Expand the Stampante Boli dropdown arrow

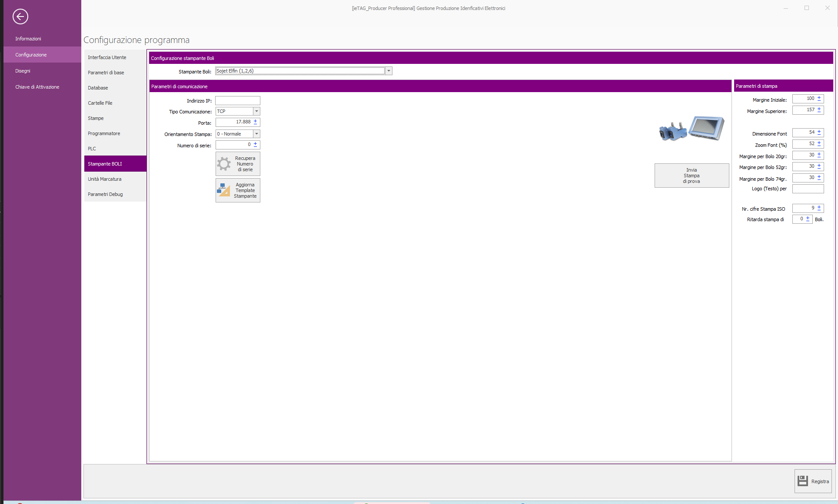coord(389,71)
